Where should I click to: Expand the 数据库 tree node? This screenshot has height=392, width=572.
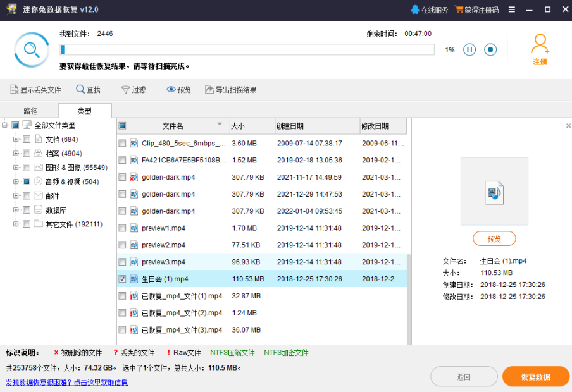tap(16, 210)
